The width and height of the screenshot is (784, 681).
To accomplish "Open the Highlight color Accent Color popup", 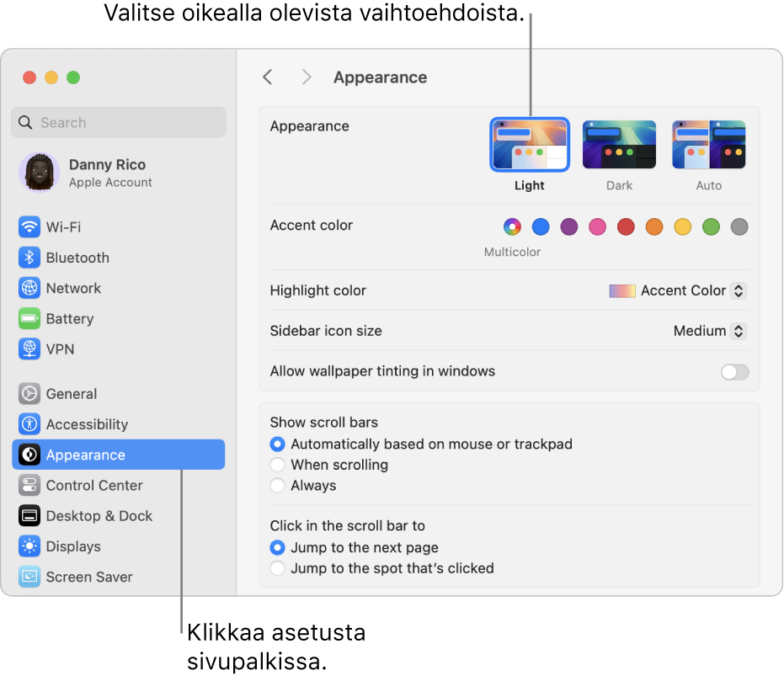I will pos(678,290).
